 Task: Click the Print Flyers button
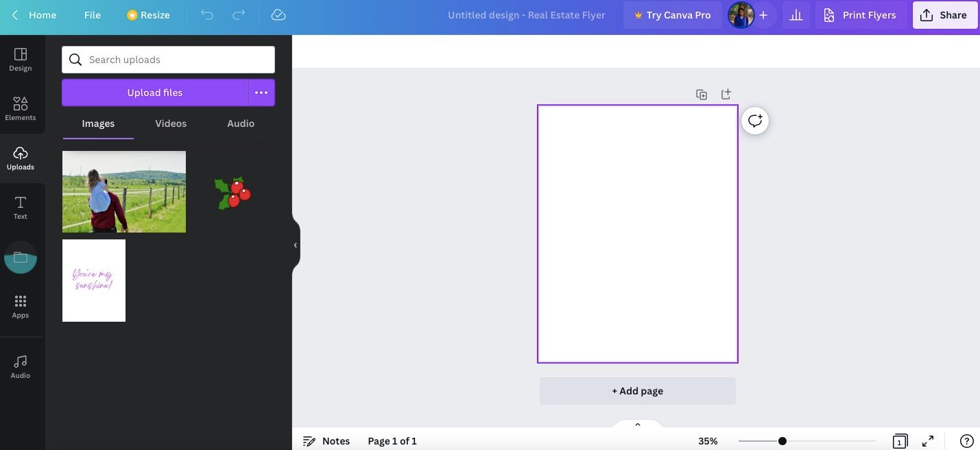pyautogui.click(x=860, y=15)
